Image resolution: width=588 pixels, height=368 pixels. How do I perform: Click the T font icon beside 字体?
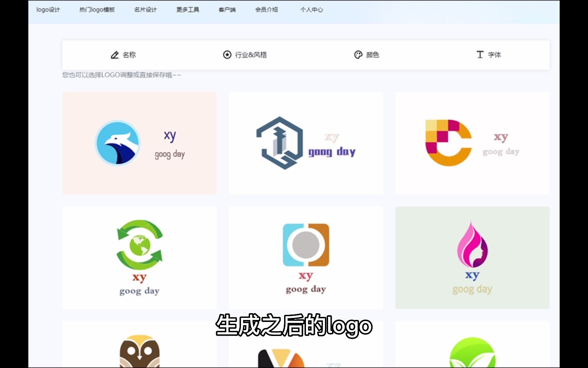(x=480, y=55)
